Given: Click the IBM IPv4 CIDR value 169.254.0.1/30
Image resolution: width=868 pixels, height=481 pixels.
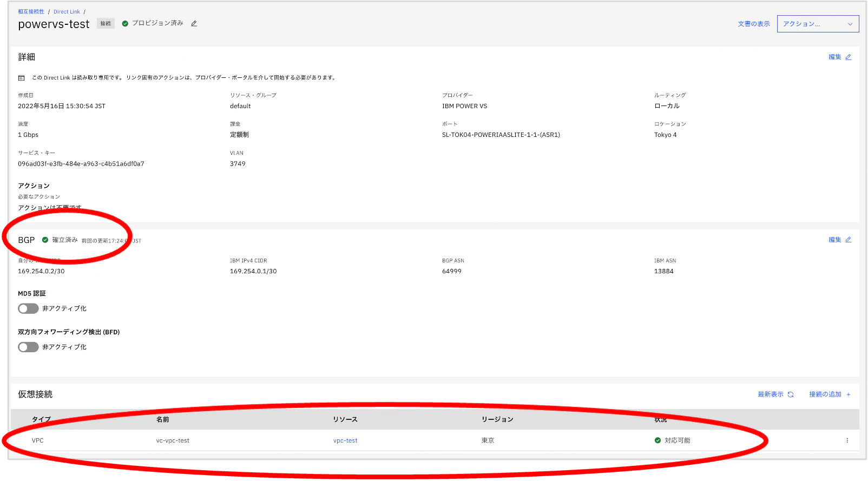Looking at the screenshot, I should point(253,272).
